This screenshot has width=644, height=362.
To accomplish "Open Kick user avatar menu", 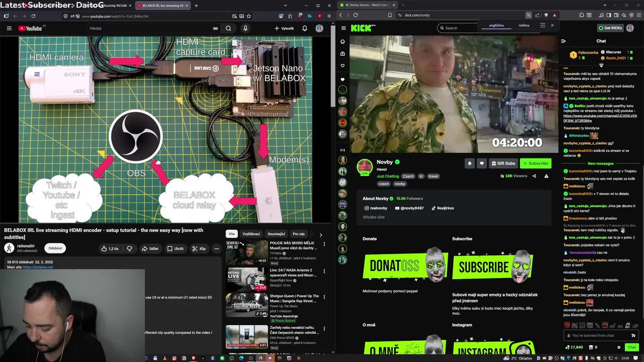I will click(x=630, y=28).
